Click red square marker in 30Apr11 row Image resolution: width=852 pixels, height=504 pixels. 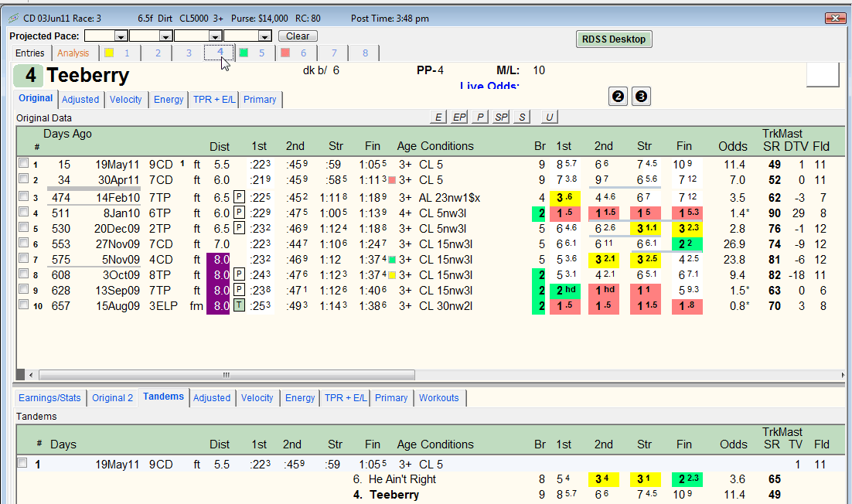coord(392,180)
